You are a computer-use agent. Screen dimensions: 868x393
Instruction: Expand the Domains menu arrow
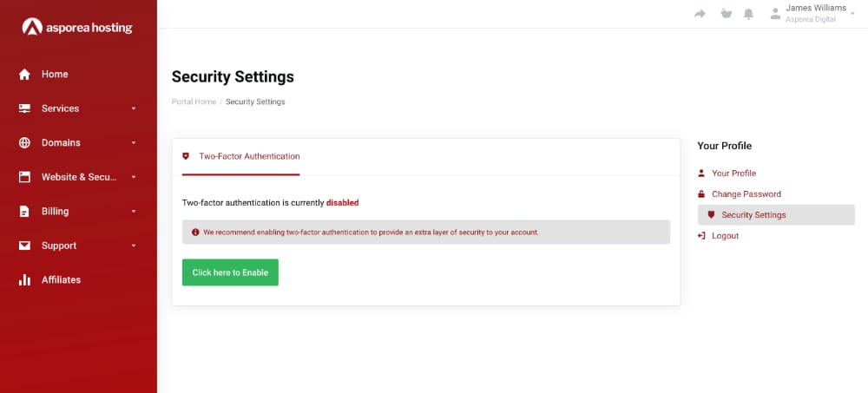134,143
